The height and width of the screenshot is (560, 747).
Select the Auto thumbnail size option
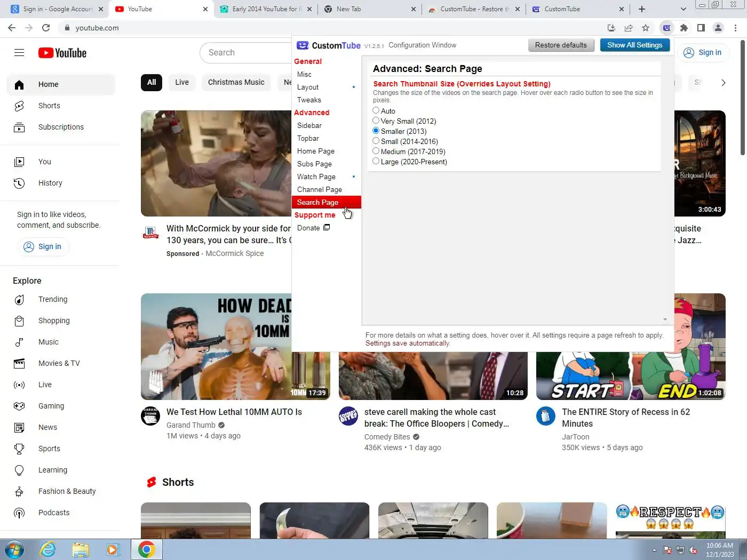click(x=376, y=110)
